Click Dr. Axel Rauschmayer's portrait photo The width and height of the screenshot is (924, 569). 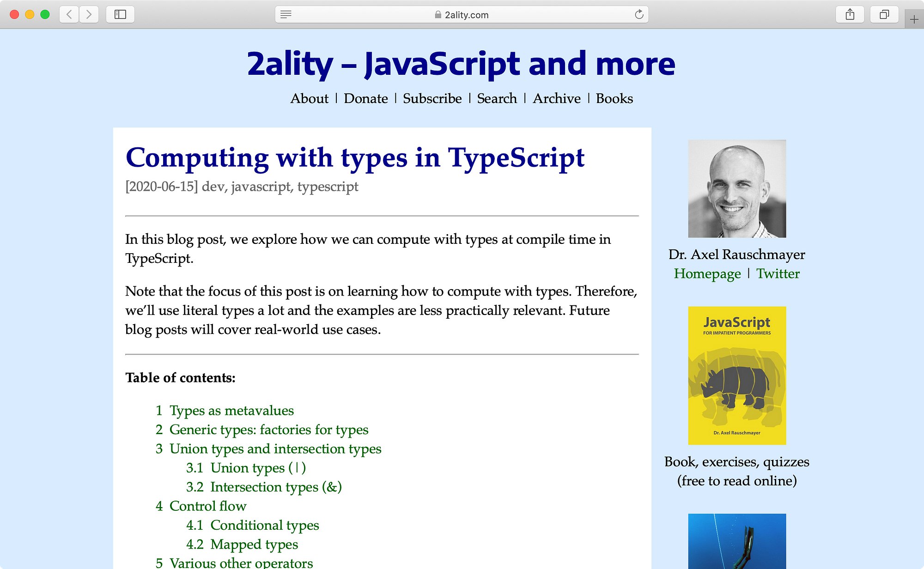point(737,189)
